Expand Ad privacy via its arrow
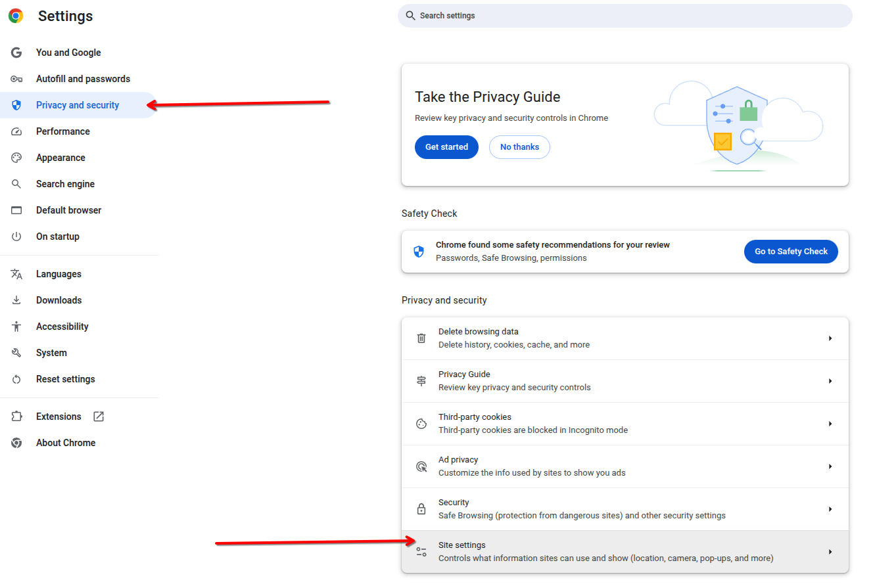This screenshot has height=588, width=875. 830,466
